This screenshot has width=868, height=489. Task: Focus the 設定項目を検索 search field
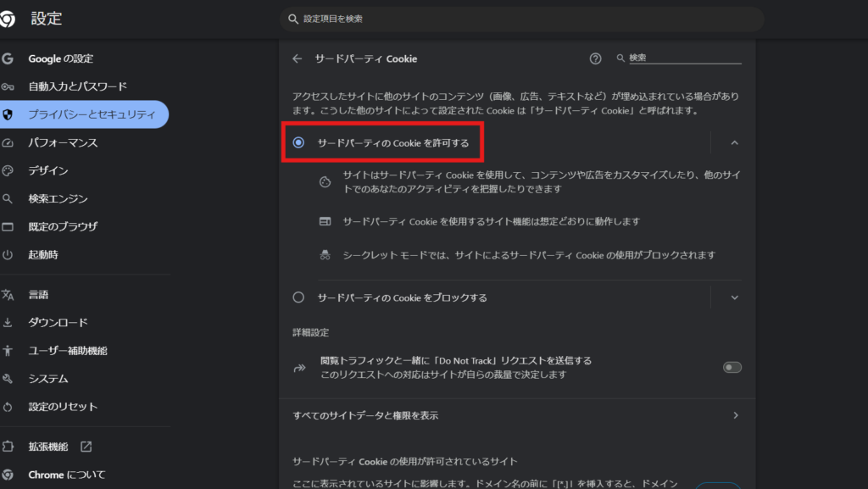521,19
